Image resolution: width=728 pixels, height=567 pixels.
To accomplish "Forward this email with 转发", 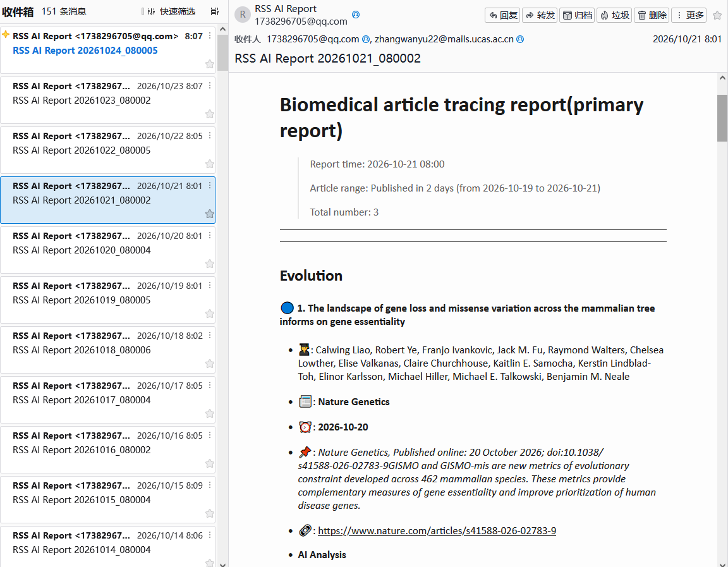I will coord(540,15).
